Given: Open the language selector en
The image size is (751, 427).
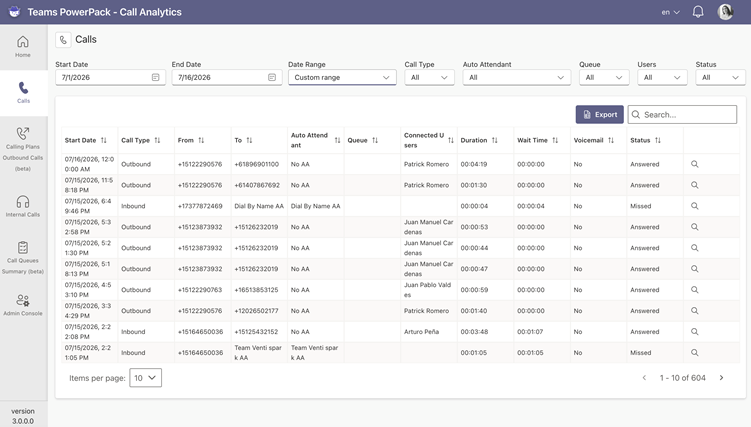Looking at the screenshot, I should tap(671, 12).
